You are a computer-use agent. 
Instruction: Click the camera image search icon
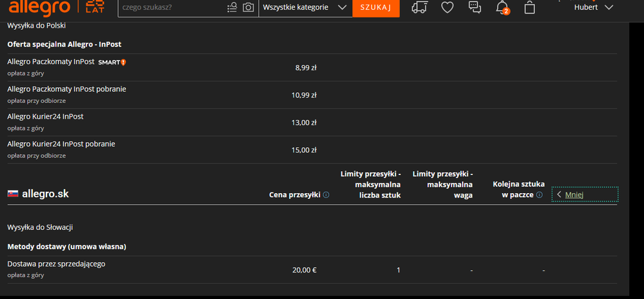248,8
